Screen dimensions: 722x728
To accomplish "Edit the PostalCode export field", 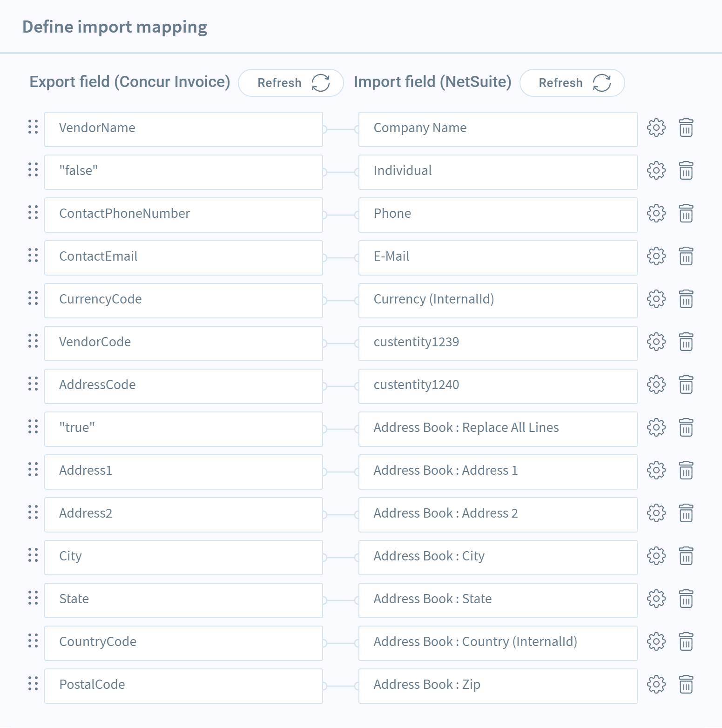I will [183, 686].
